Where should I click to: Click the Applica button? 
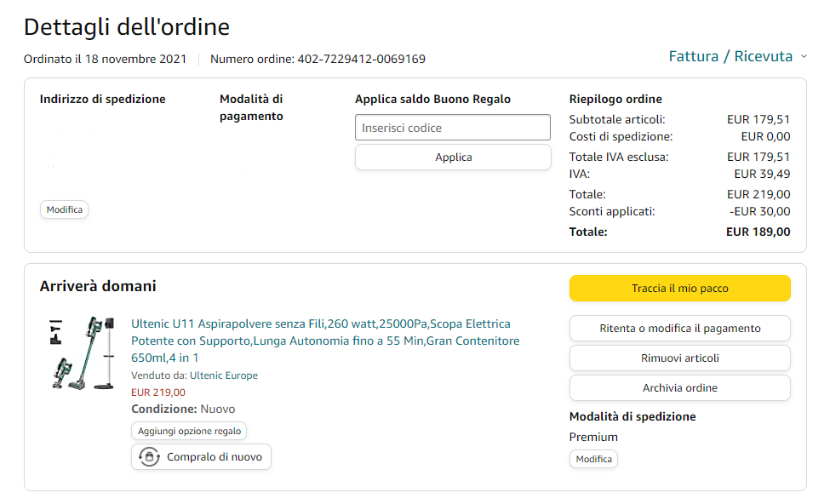(452, 157)
